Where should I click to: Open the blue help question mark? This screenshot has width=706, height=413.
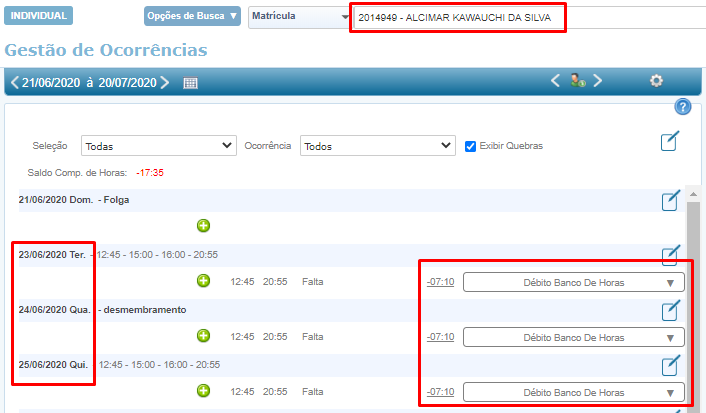pos(683,107)
